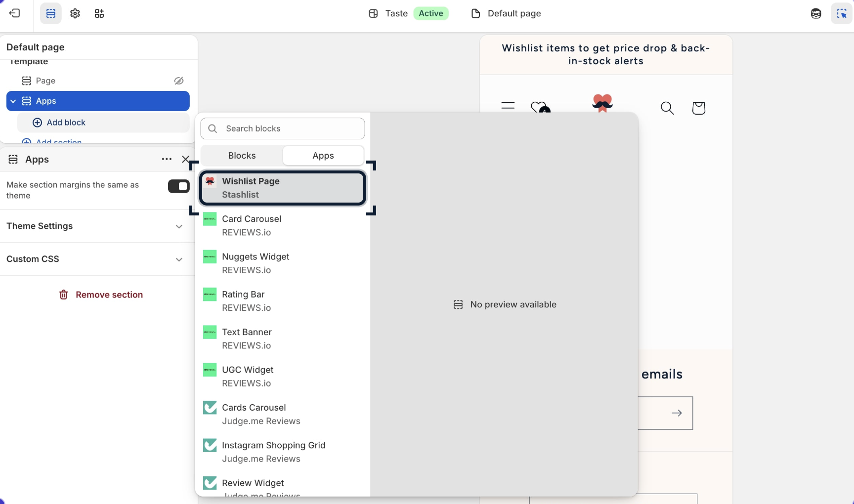Select the Apps section row

coord(98,101)
